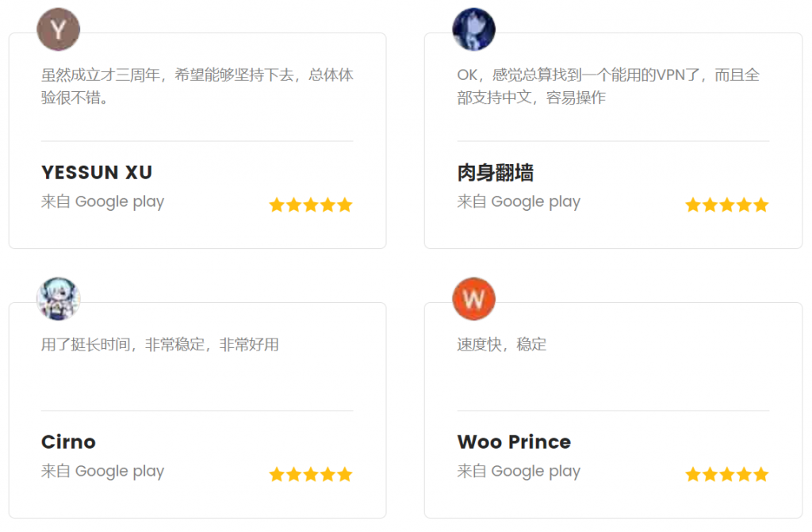The height and width of the screenshot is (532, 812).
Task: Click the star rating in Cirno's review
Action: [x=311, y=475]
